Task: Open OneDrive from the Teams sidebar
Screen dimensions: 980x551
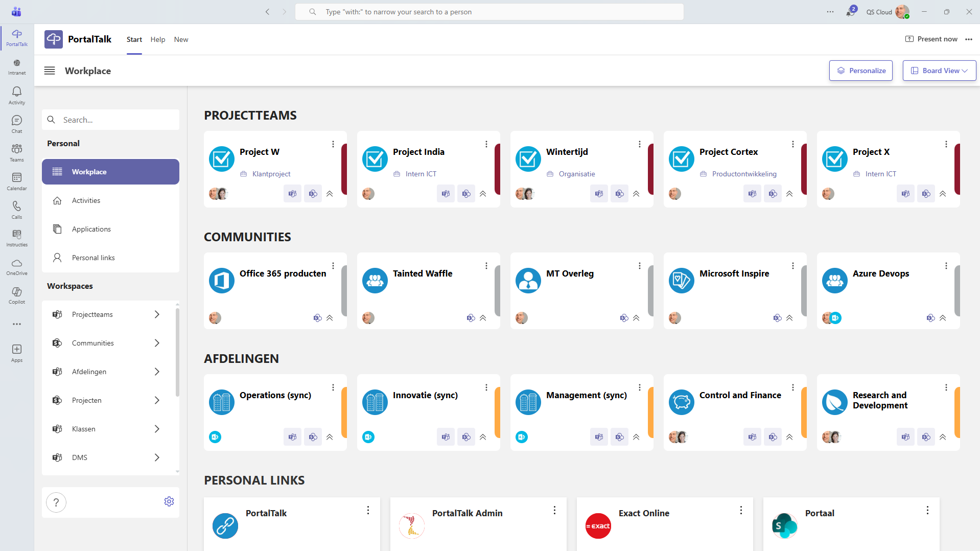Action: point(17,266)
